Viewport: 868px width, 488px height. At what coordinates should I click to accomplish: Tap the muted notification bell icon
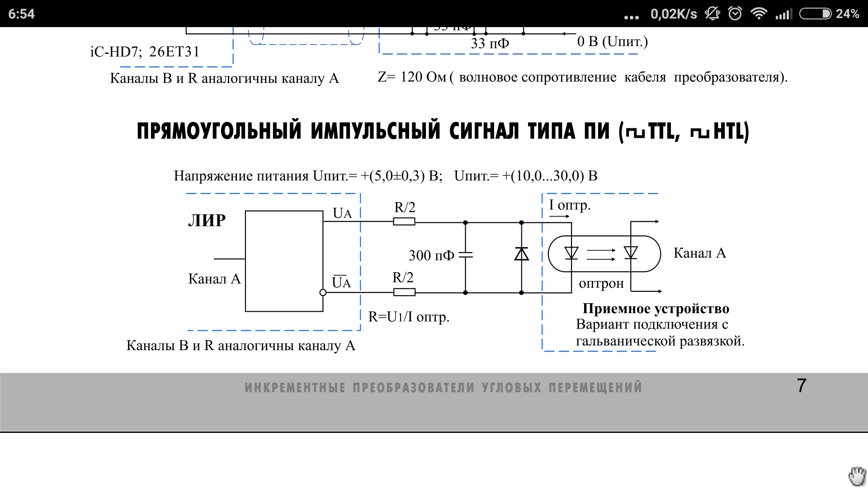[x=712, y=14]
